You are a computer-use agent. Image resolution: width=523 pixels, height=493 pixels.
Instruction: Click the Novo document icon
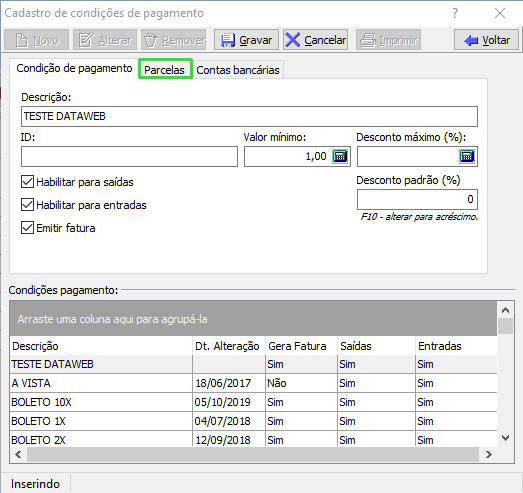pyautogui.click(x=22, y=40)
